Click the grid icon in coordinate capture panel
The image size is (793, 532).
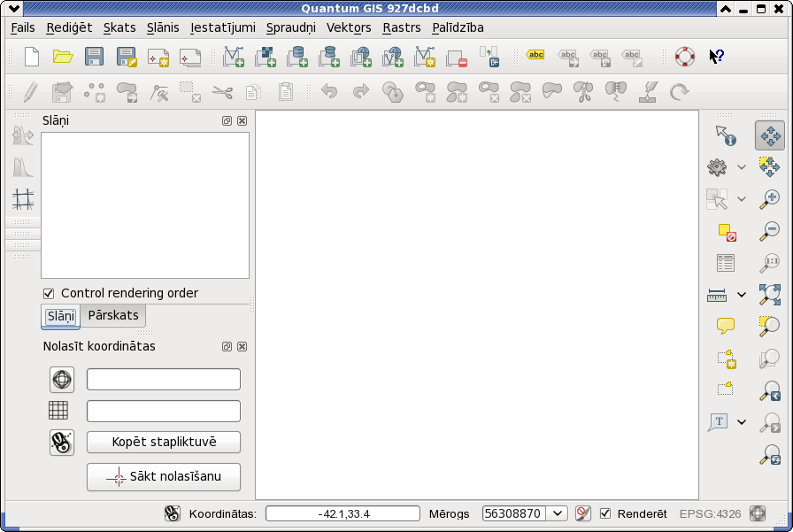[x=58, y=410]
